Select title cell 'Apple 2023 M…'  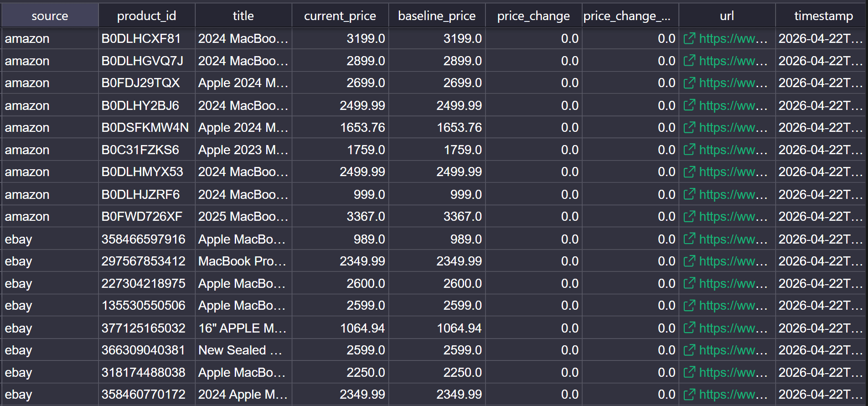coord(243,150)
